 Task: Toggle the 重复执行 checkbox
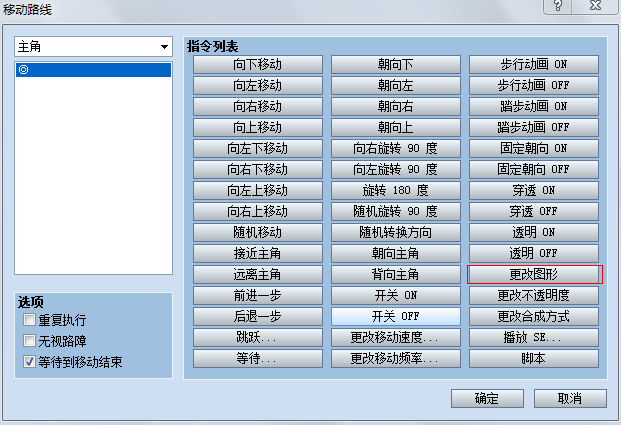click(x=29, y=320)
